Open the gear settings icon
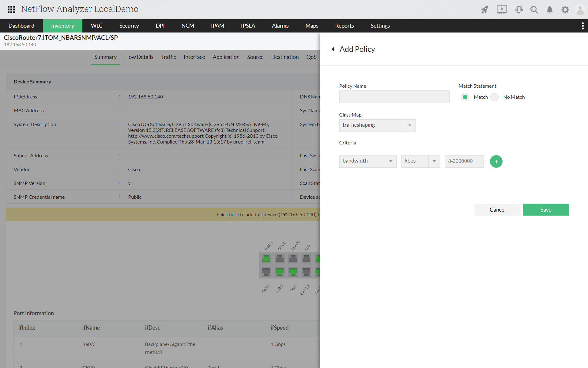The height and width of the screenshot is (368, 588). pyautogui.click(x=565, y=10)
